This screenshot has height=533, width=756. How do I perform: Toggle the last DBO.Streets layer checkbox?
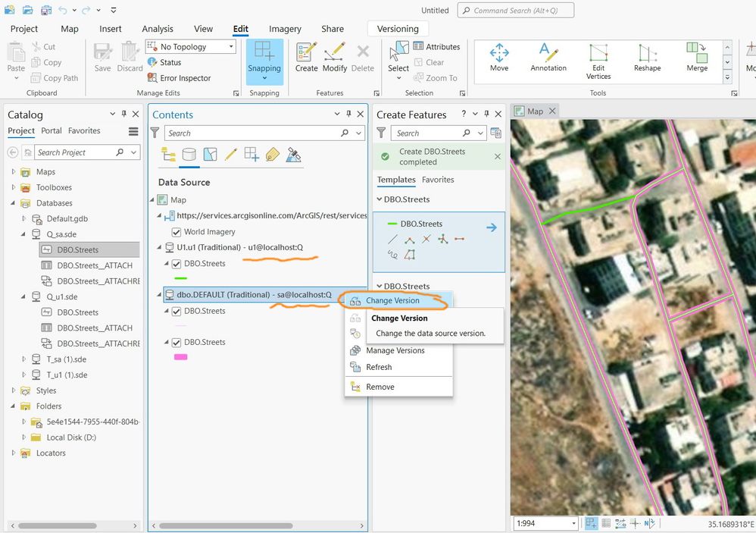(x=177, y=342)
